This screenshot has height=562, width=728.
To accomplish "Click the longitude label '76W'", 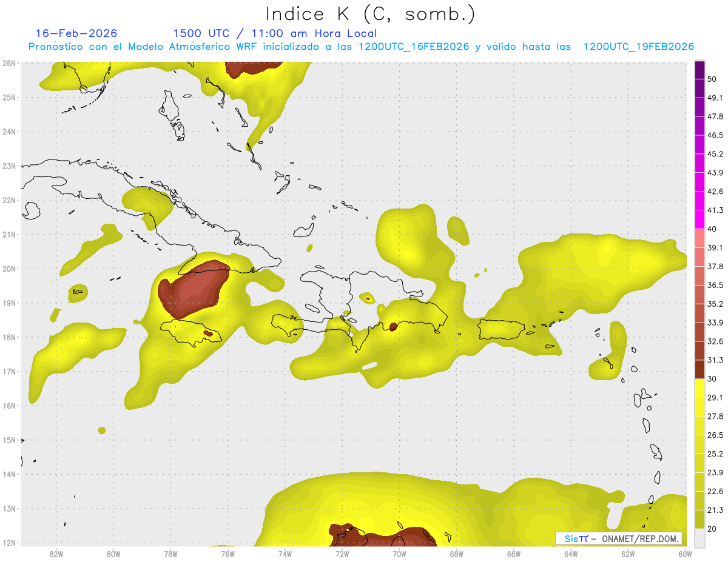I will (227, 555).
